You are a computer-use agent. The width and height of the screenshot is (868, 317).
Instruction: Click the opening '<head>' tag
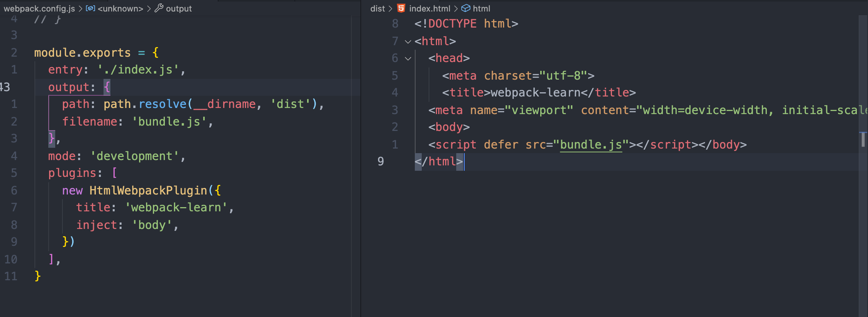pyautogui.click(x=449, y=58)
